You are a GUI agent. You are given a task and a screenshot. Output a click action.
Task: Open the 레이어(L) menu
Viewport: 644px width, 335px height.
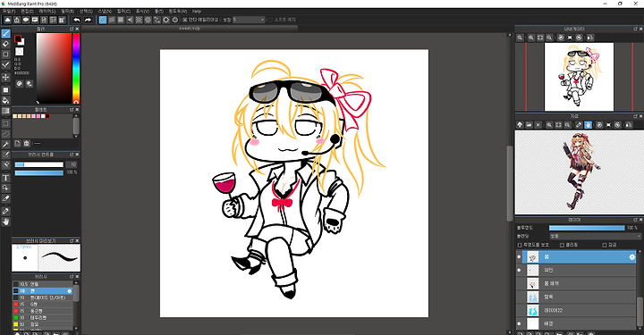47,12
